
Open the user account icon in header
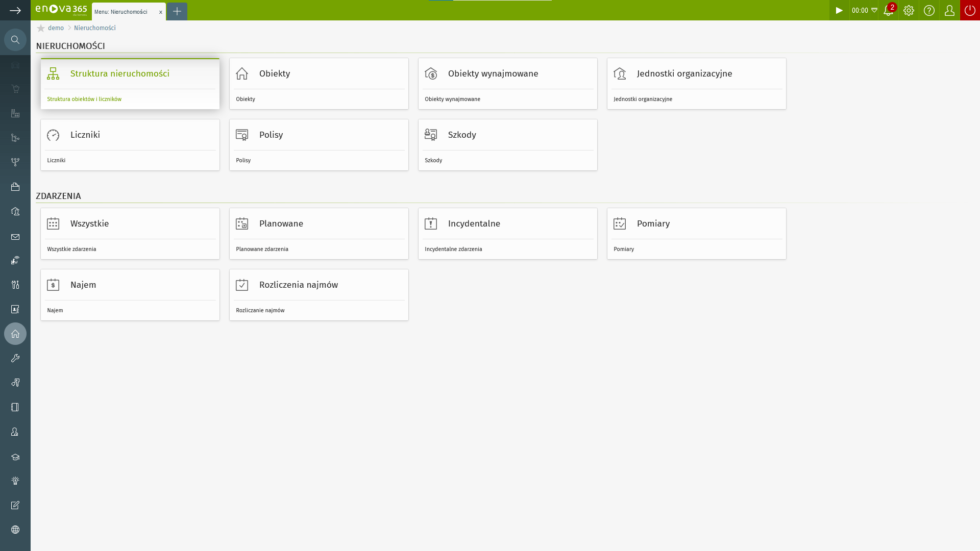pos(949,10)
